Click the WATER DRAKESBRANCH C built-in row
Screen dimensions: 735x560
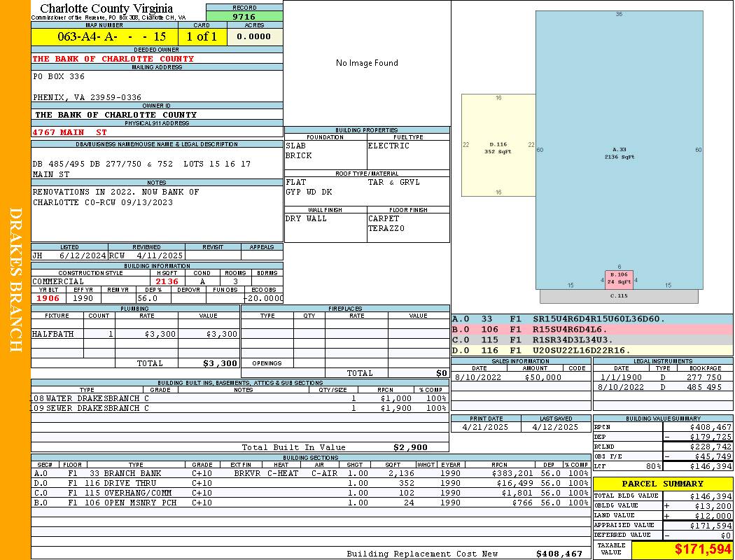point(239,398)
